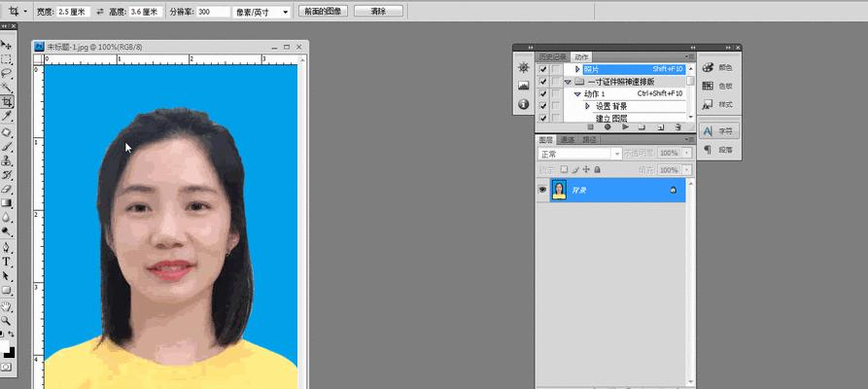The image size is (868, 389).
Task: Open 色板 panel button
Action: coord(718,86)
